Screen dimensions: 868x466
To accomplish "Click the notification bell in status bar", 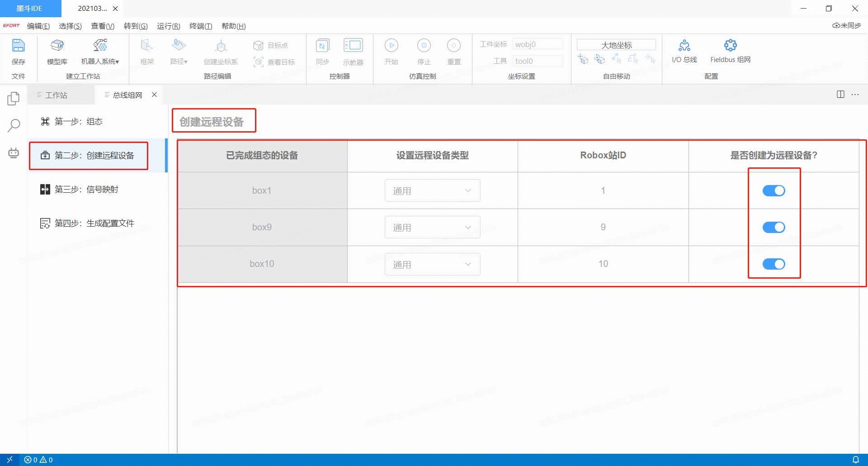I will 855,460.
